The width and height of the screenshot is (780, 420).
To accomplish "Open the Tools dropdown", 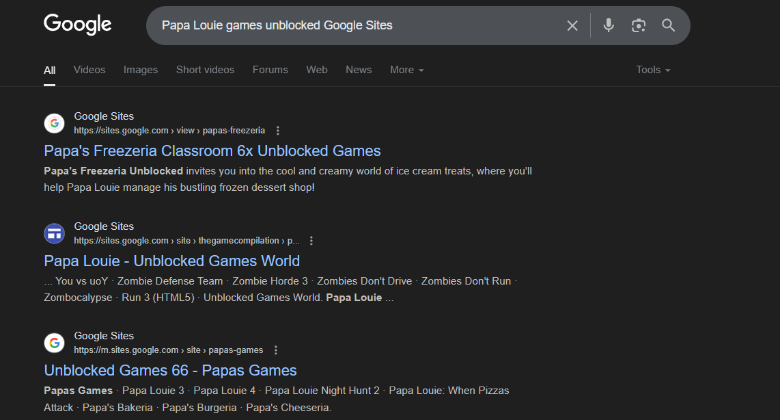I will (x=653, y=70).
